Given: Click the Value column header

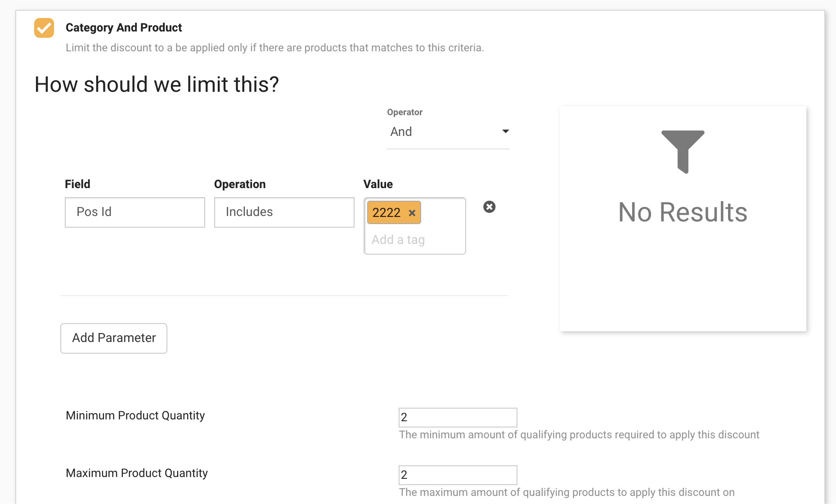Looking at the screenshot, I should tap(378, 184).
